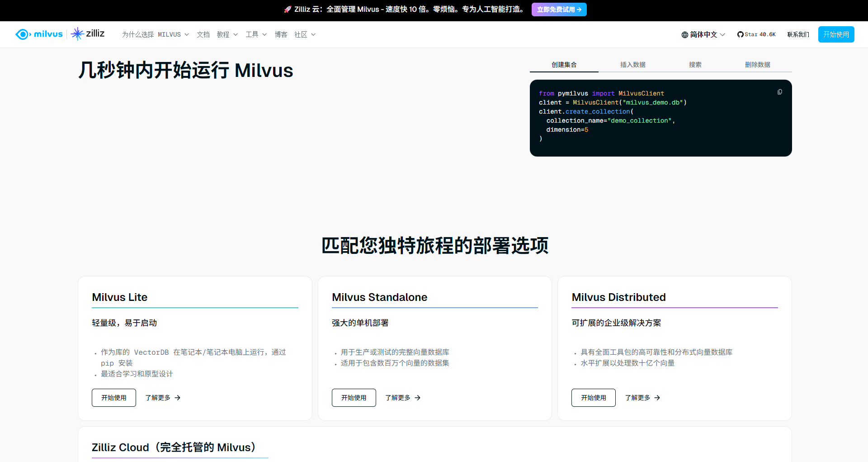The height and width of the screenshot is (462, 868).
Task: Select the 搜索 code tab
Action: (695, 65)
